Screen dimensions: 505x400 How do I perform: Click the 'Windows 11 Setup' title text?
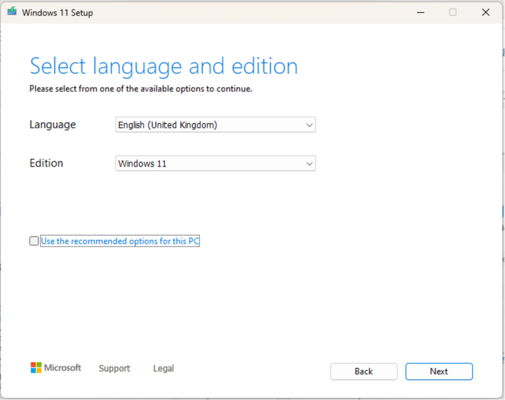point(57,13)
